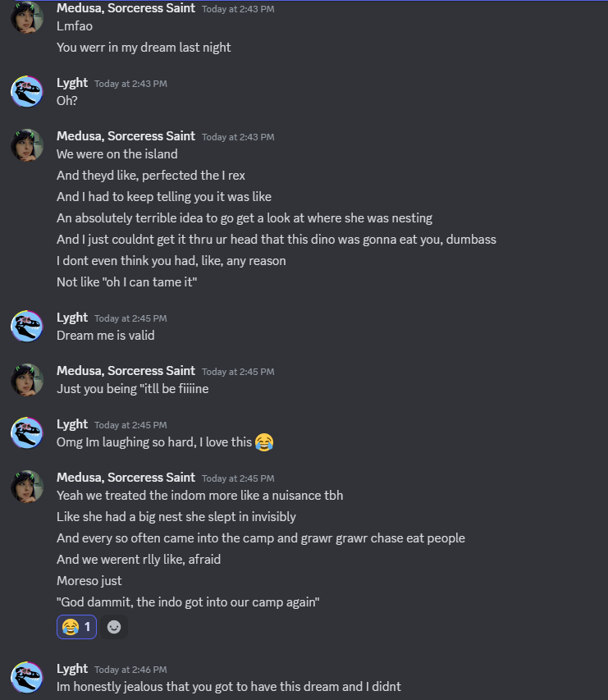
Task: Toggle the laughing emoji reaction with count 1
Action: point(76,628)
